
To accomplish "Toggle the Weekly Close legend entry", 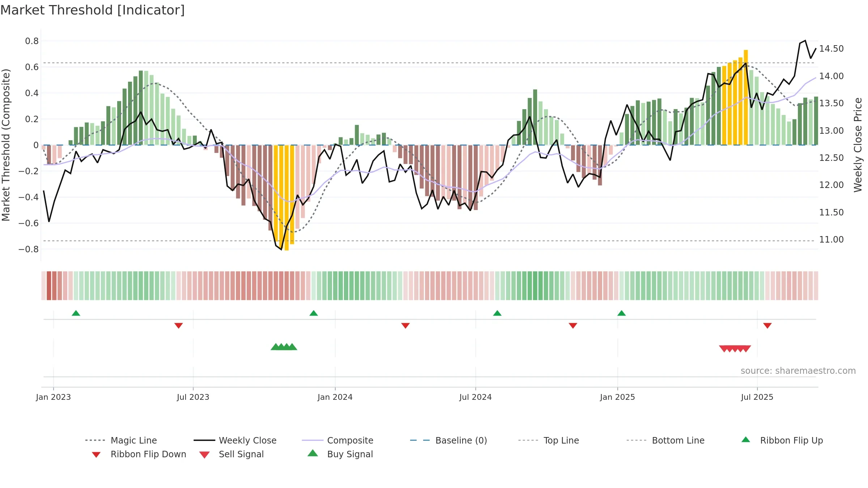I will pos(235,440).
